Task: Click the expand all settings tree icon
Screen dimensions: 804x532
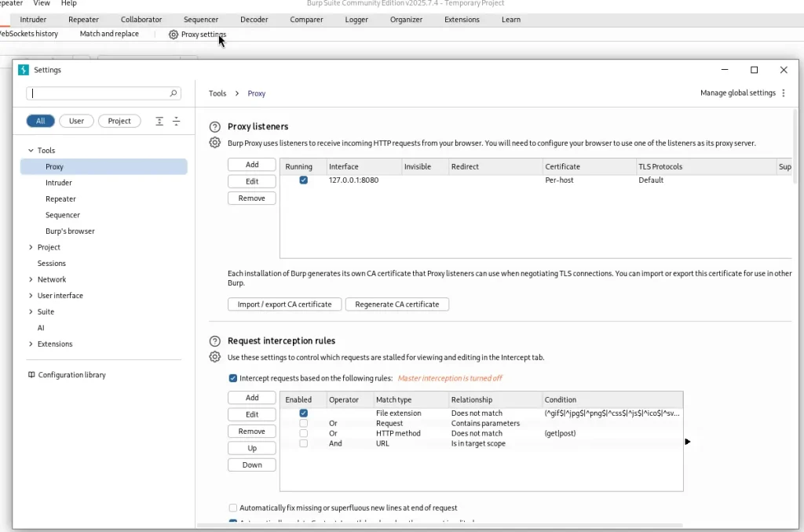Action: (159, 121)
